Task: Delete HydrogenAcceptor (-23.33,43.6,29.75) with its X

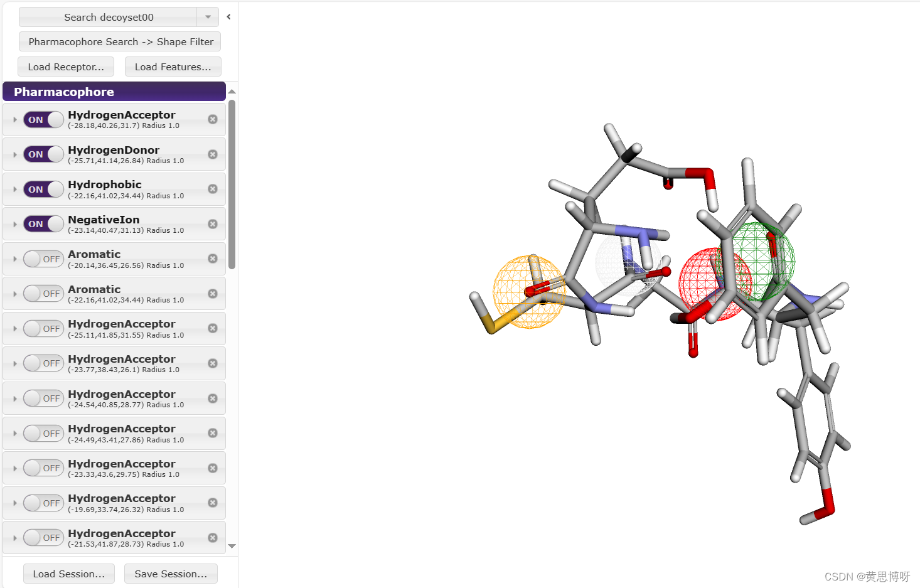Action: (x=213, y=468)
